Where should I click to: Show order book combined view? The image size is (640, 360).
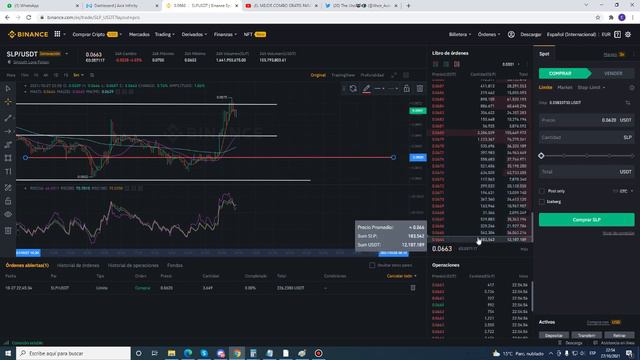point(436,64)
